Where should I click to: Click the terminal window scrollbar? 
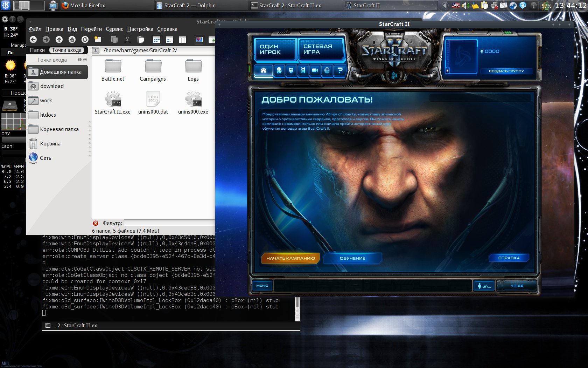[x=297, y=308]
